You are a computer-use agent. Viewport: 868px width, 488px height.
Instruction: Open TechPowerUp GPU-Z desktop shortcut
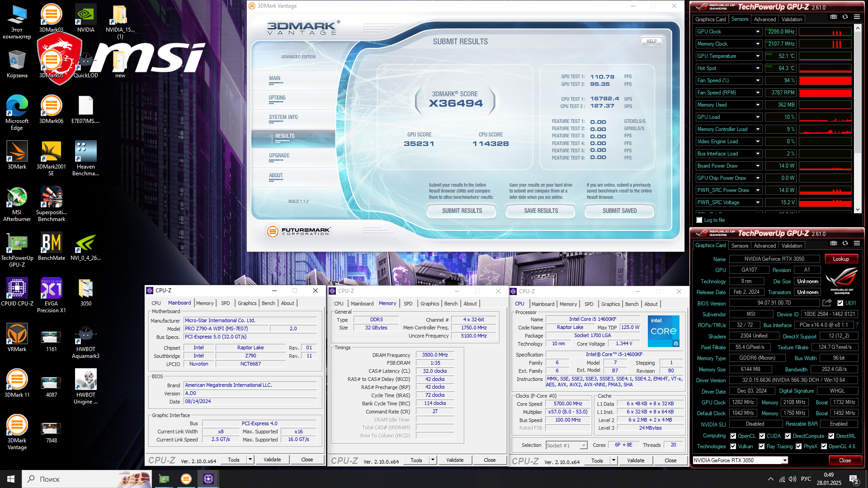click(x=17, y=249)
